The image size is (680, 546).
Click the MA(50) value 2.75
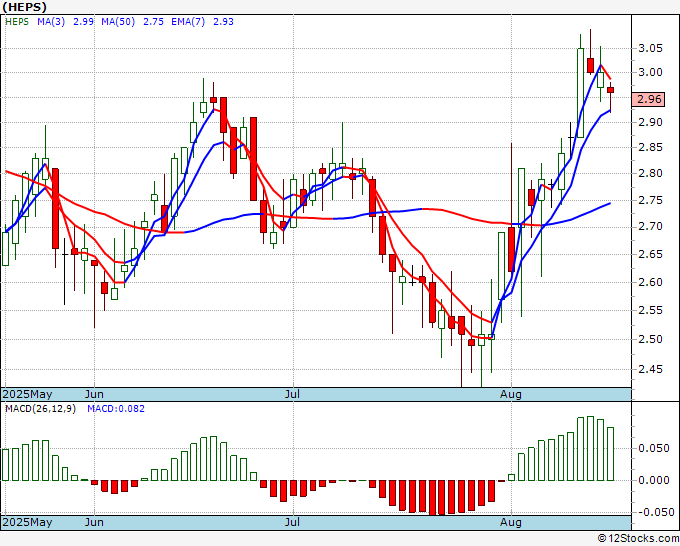(153, 22)
